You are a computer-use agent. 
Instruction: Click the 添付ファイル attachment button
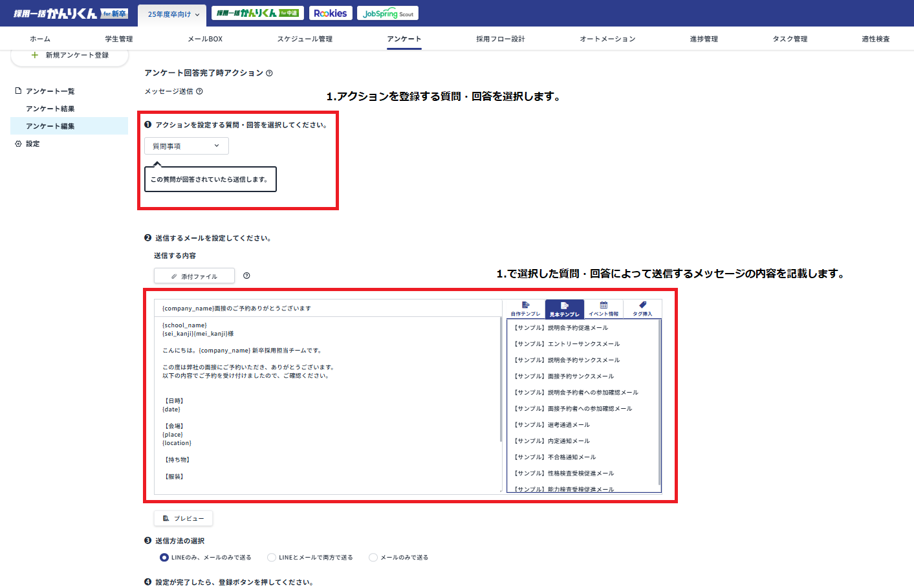[x=194, y=276]
